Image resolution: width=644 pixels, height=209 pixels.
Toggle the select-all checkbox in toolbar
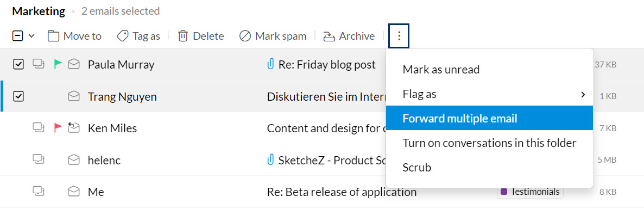(18, 36)
